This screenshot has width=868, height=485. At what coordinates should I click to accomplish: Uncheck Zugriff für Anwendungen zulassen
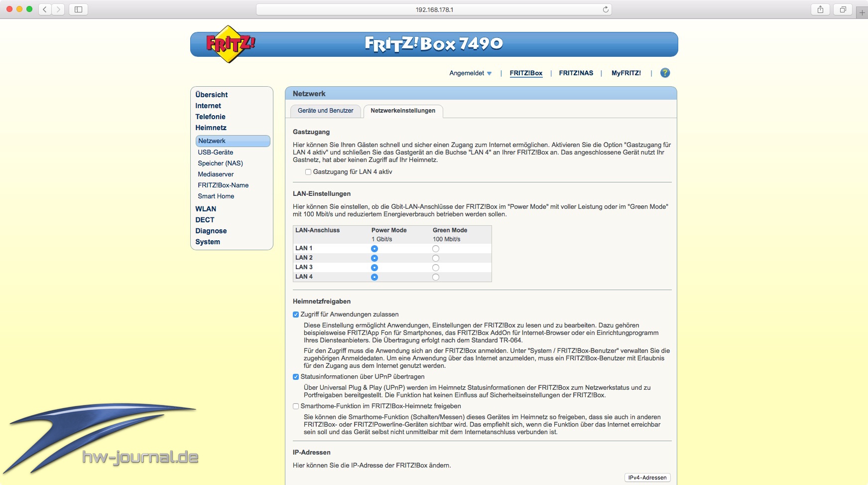tap(296, 315)
